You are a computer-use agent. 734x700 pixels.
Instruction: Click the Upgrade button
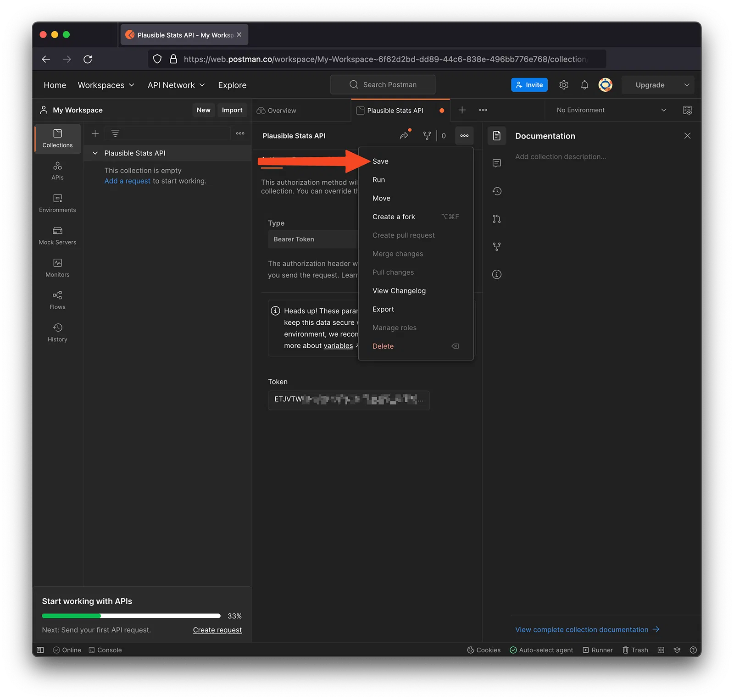point(650,85)
